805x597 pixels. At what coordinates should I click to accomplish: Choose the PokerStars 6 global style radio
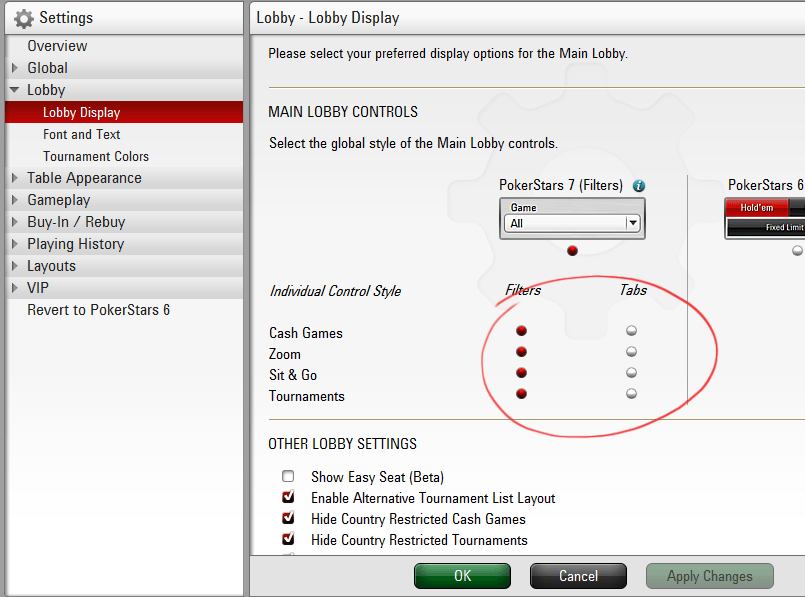click(797, 251)
